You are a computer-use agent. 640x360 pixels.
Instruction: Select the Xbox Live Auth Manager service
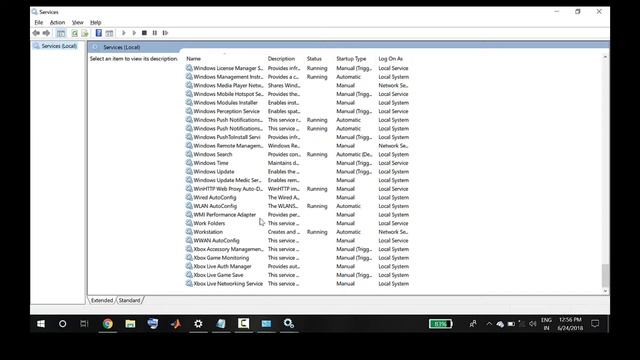tap(298, 266)
